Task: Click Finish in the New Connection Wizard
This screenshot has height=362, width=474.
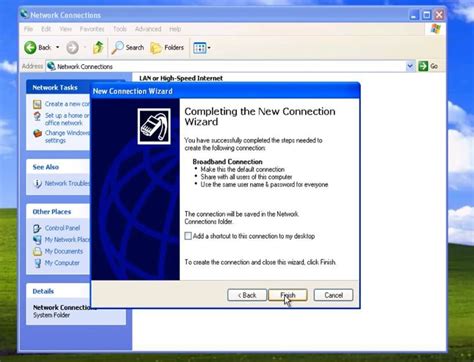Action: (x=288, y=295)
